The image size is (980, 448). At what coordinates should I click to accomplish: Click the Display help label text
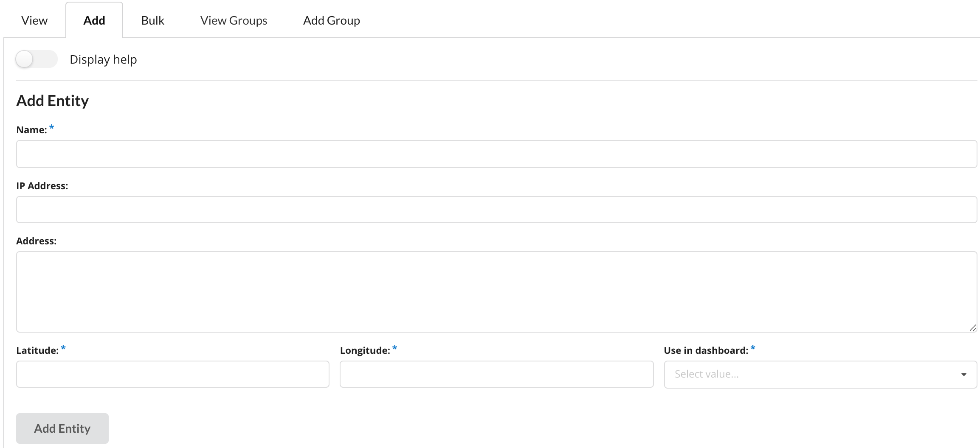point(103,59)
